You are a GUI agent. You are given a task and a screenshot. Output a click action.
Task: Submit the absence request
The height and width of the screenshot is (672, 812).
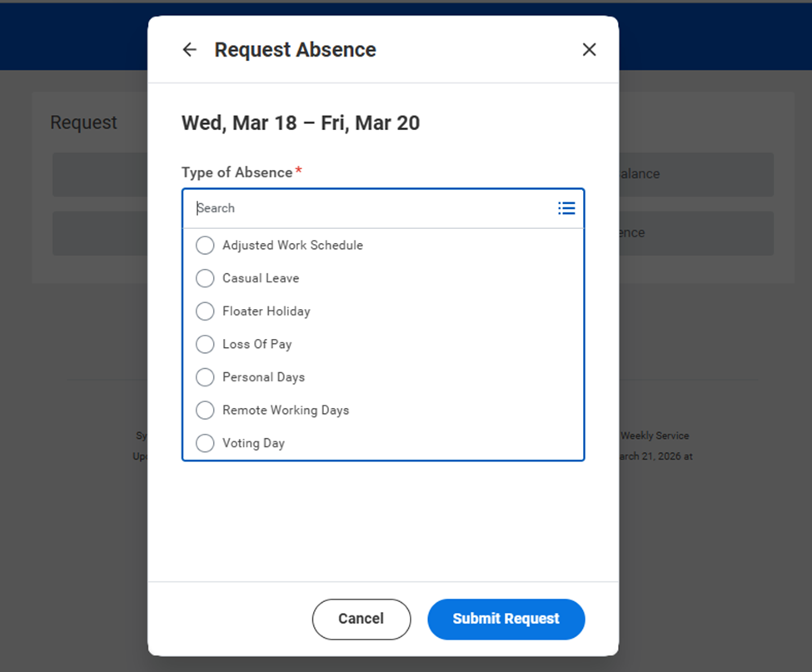[x=506, y=620]
